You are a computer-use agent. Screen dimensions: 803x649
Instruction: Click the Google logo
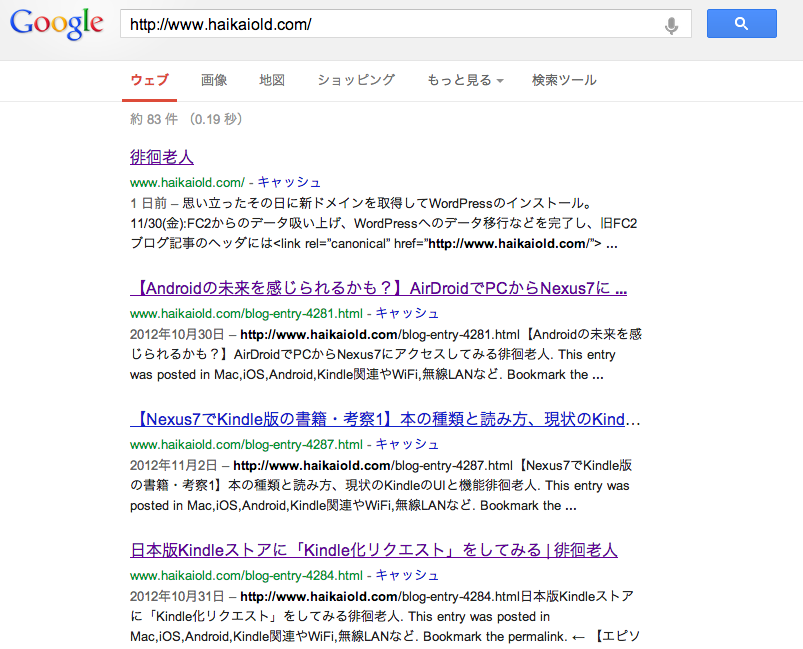pyautogui.click(x=56, y=24)
